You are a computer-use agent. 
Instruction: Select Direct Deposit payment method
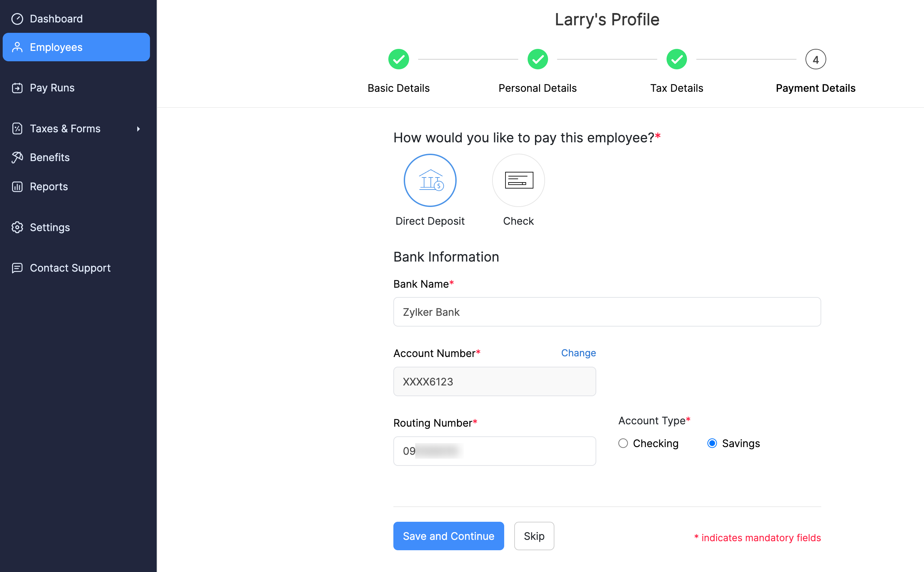(430, 180)
